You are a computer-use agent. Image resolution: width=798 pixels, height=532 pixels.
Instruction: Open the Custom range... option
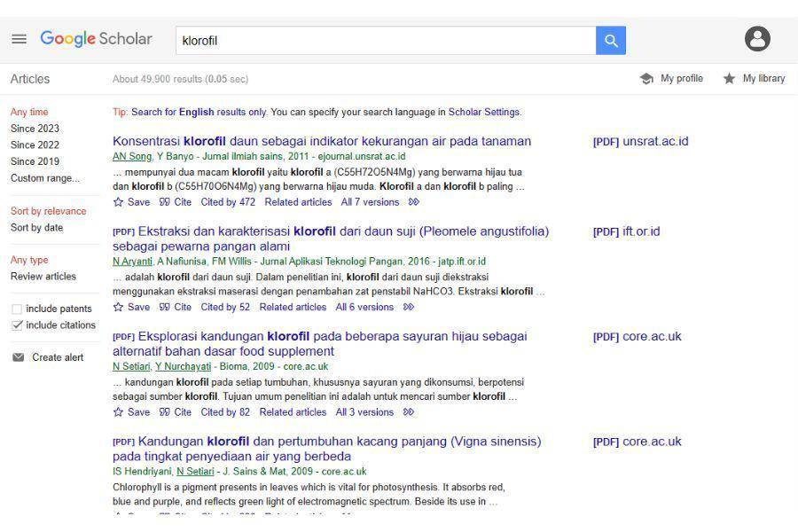tap(45, 178)
